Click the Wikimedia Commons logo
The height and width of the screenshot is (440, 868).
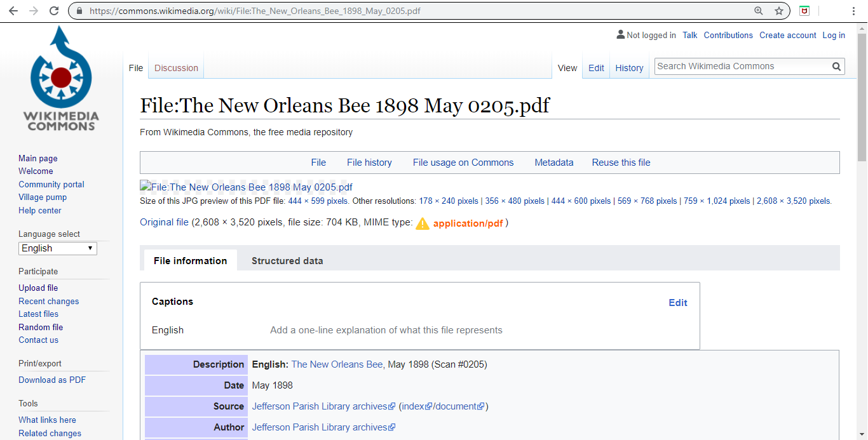tap(61, 79)
